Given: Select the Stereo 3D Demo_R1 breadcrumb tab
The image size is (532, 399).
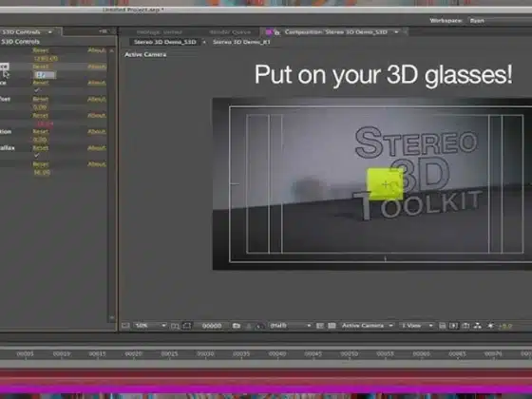Looking at the screenshot, I should (241, 42).
